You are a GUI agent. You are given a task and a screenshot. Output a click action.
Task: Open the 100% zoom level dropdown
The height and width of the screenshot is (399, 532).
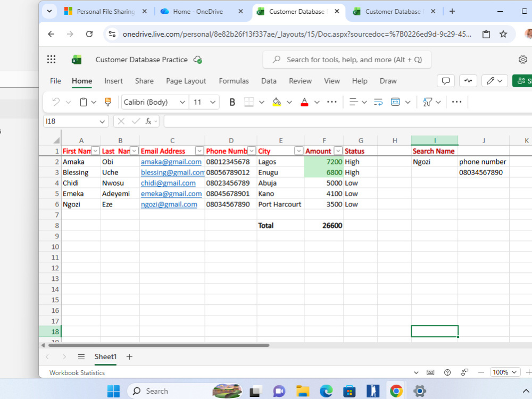click(x=505, y=372)
